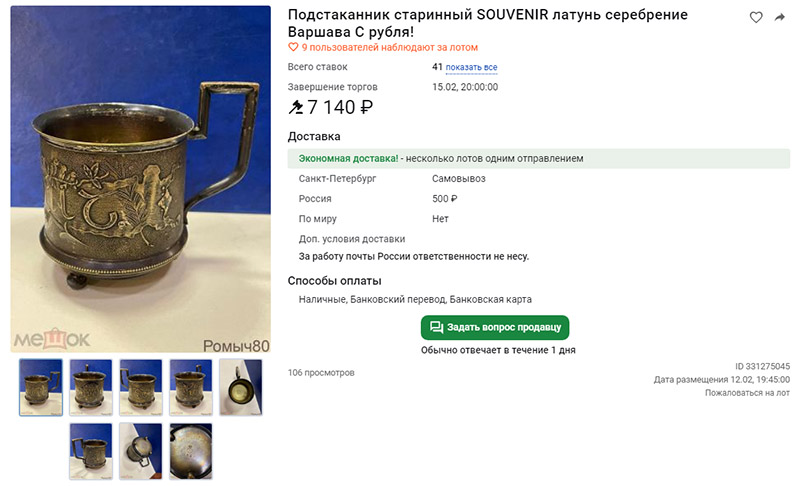
Task: Select the fourth thumbnail in top row
Action: tap(191, 387)
